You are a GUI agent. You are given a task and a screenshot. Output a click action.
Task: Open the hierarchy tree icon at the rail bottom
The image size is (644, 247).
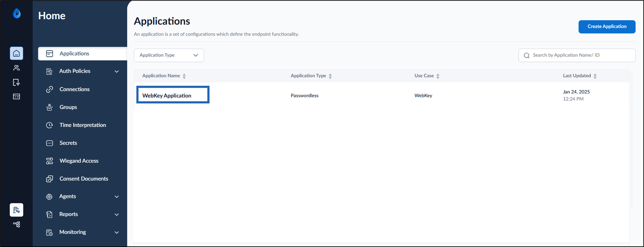click(x=16, y=224)
